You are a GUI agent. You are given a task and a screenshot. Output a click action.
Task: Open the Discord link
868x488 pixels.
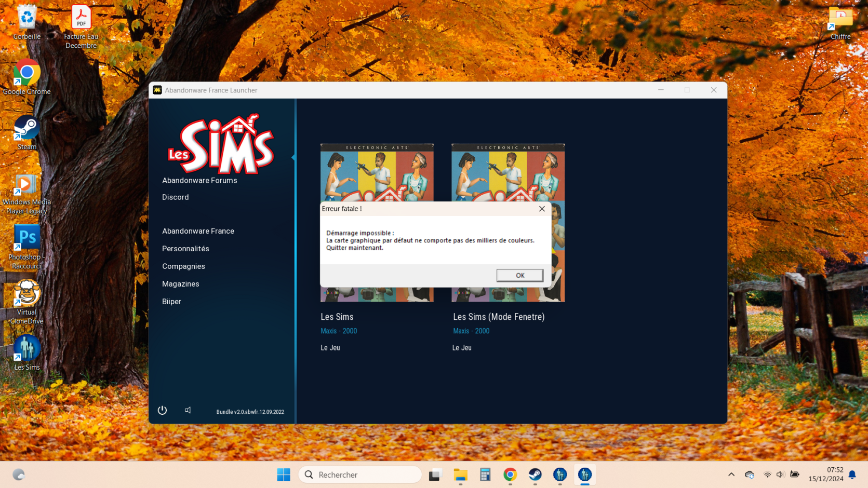click(176, 197)
